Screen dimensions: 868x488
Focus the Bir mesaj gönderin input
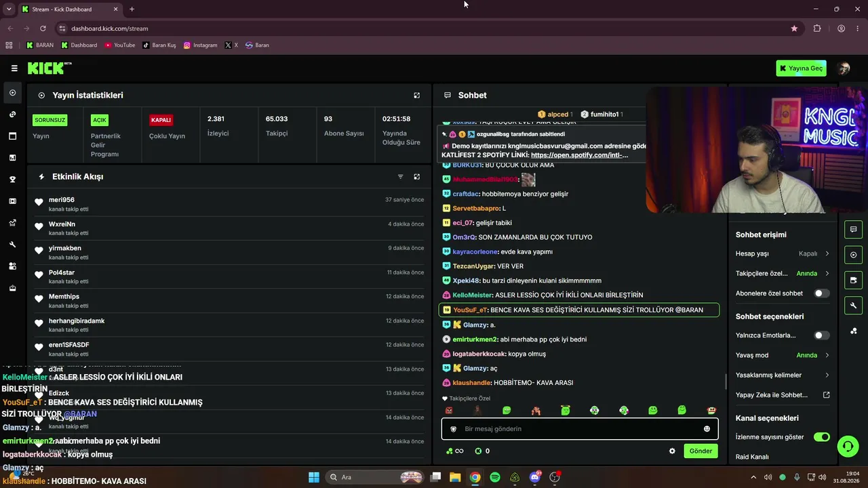click(x=580, y=429)
